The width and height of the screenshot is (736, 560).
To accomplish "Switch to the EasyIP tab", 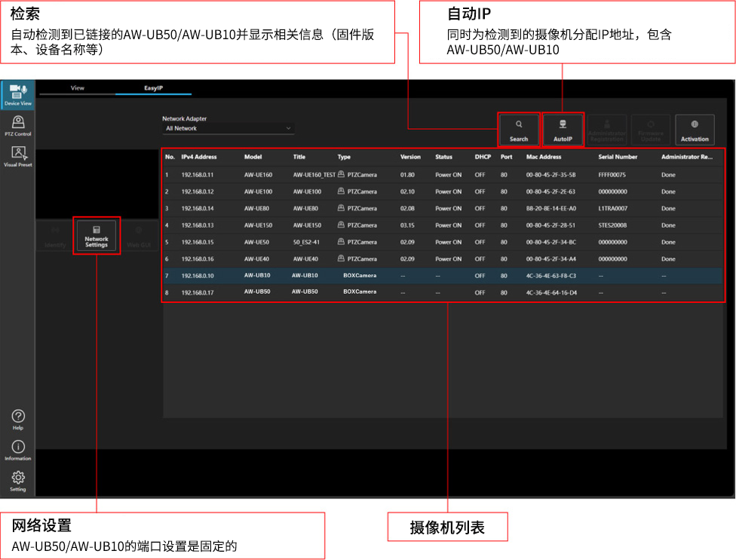I will point(154,88).
